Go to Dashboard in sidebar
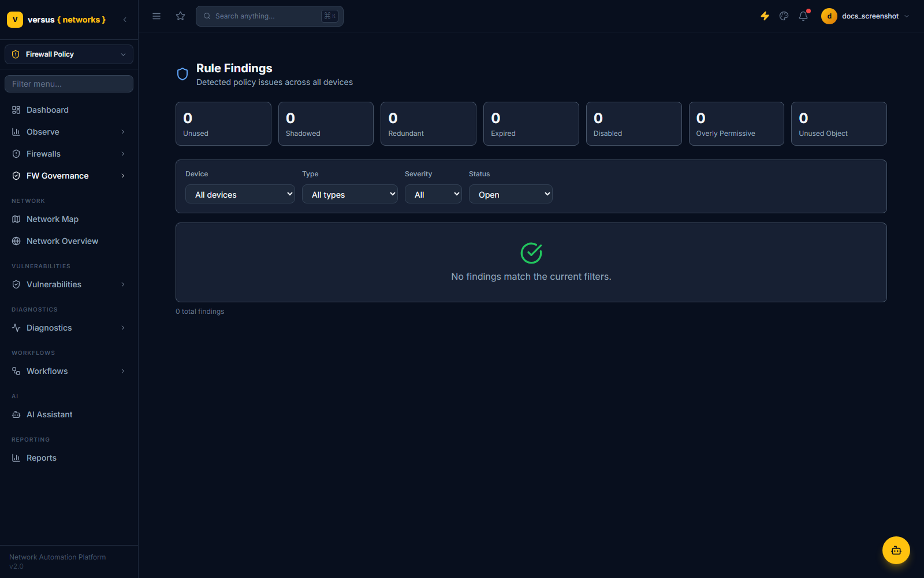 pyautogui.click(x=69, y=110)
